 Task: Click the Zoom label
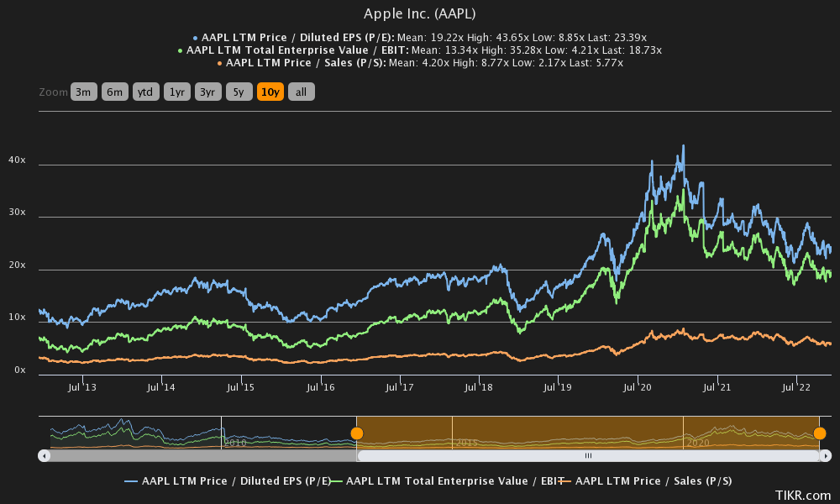click(x=53, y=92)
